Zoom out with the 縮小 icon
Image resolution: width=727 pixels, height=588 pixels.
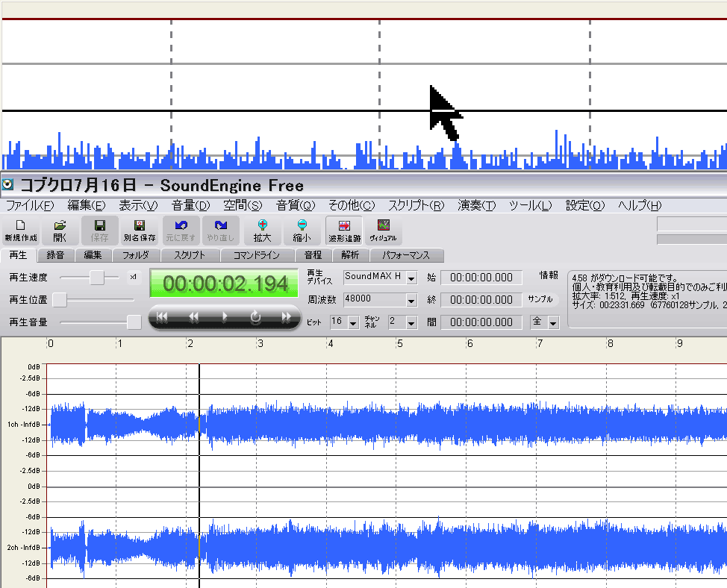(302, 231)
